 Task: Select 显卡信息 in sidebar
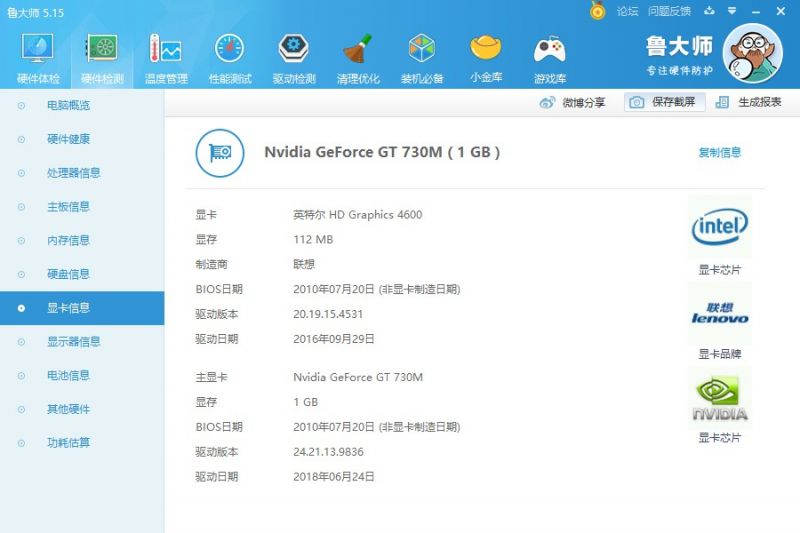point(82,308)
